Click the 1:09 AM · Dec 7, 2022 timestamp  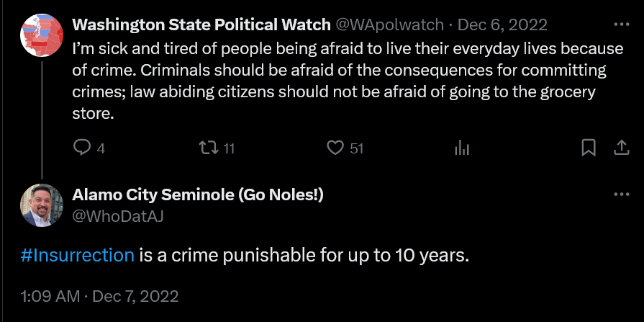point(99,296)
